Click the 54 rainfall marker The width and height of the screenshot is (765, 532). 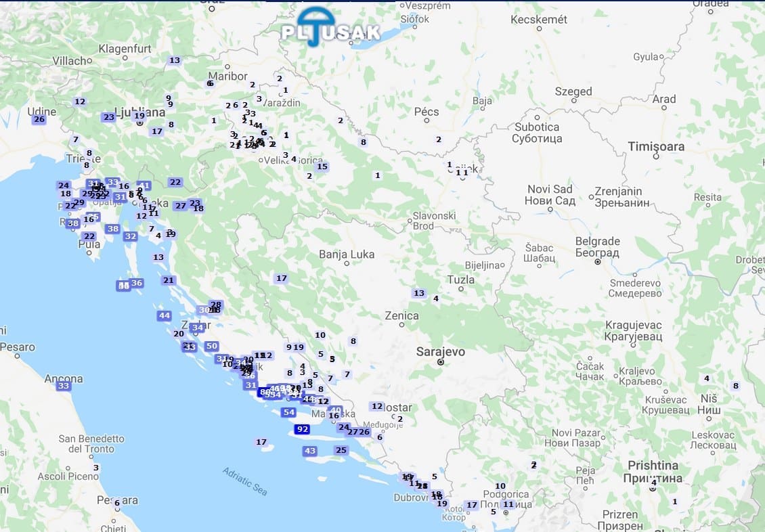point(289,412)
